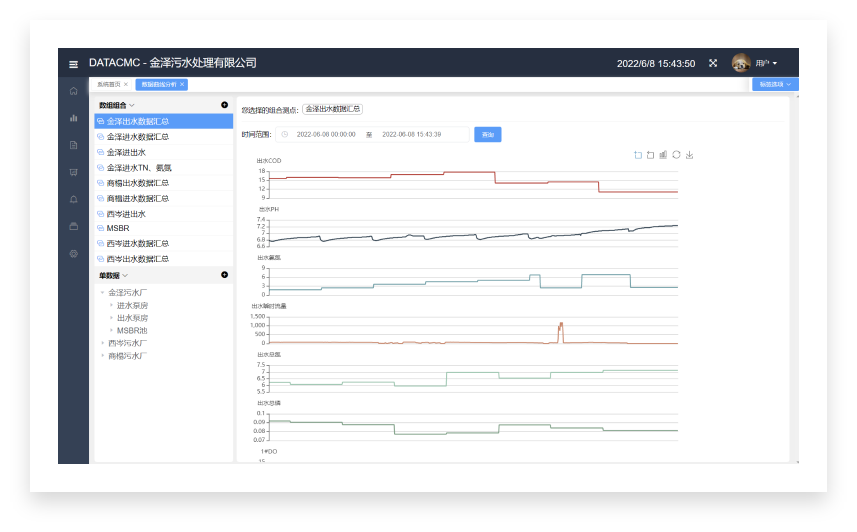
Task: Select the 金泽进水TN、氨氮 group
Action: click(x=163, y=167)
